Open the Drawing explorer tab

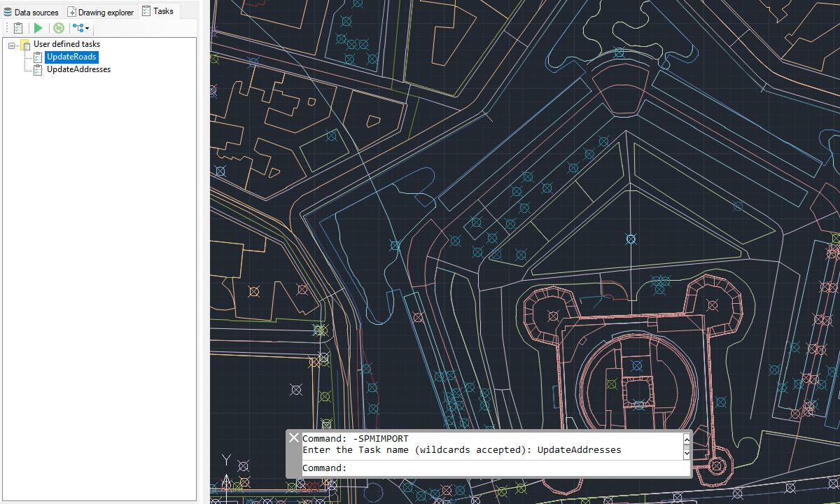[100, 12]
